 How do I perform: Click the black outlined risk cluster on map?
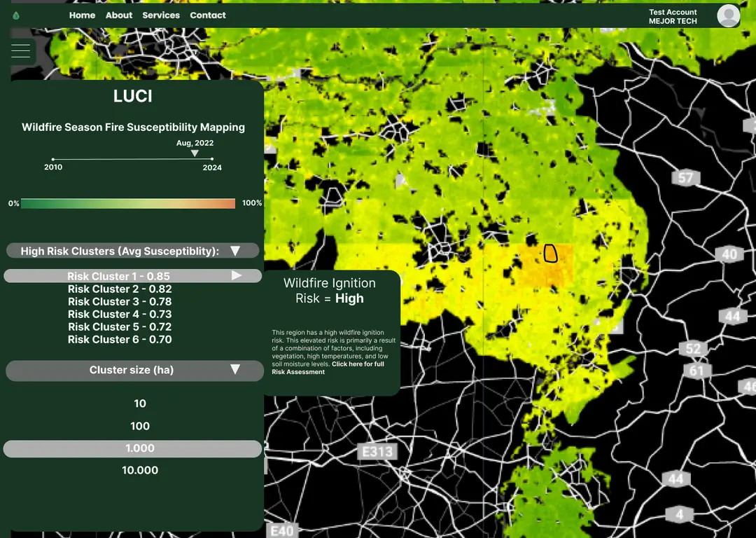[551, 254]
